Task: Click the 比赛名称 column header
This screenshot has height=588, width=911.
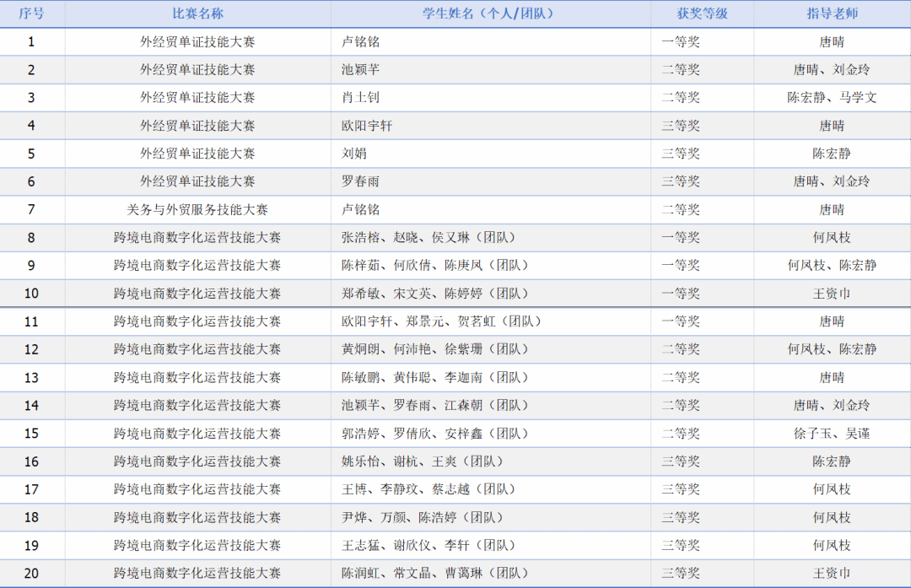Action: (x=197, y=13)
